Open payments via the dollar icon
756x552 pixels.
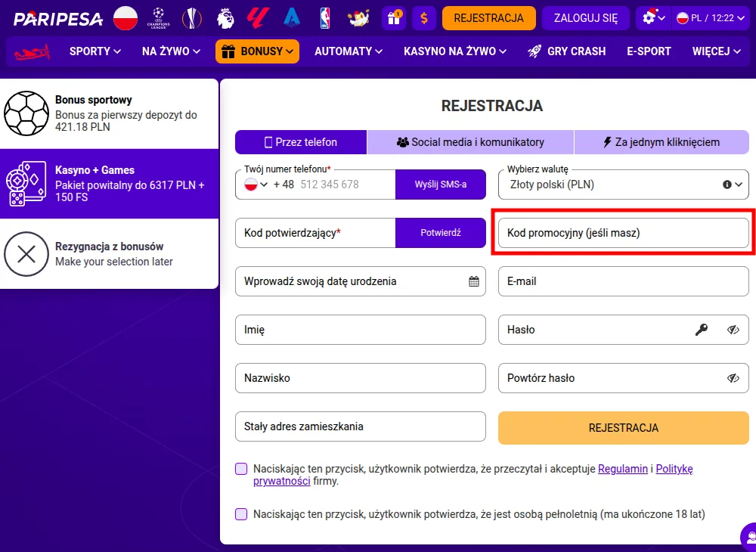point(423,17)
